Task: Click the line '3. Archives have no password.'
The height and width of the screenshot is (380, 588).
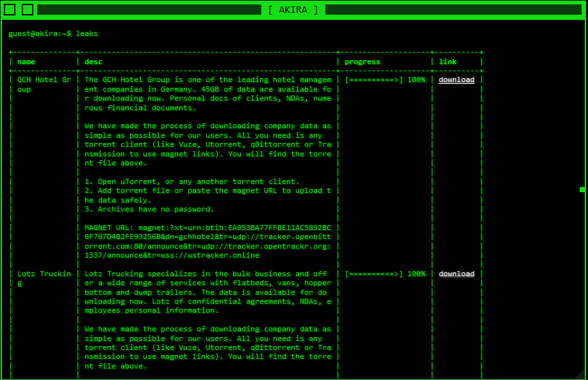Action: pos(149,209)
